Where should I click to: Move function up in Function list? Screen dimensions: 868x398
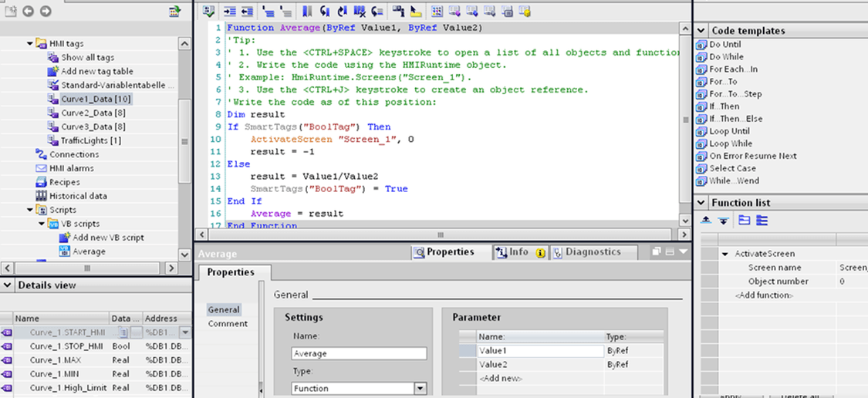(x=706, y=221)
